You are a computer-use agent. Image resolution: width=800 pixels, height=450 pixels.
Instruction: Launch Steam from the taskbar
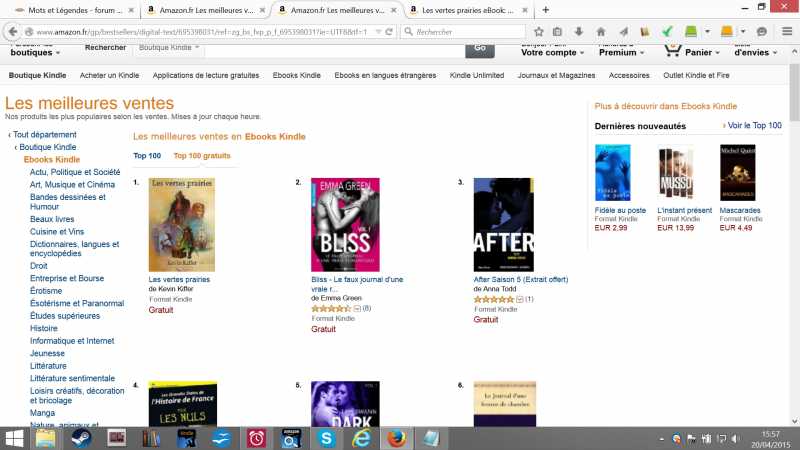tap(81, 439)
